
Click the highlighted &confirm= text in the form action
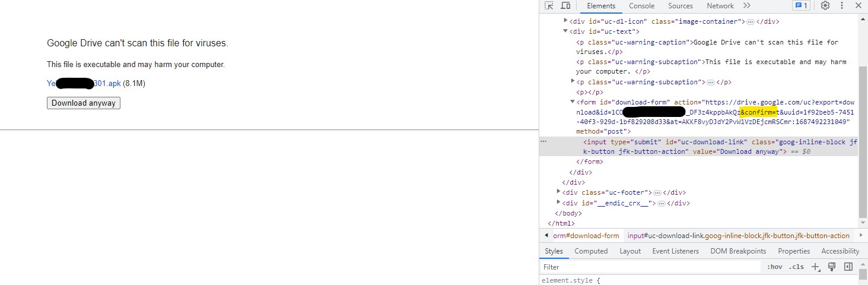[x=758, y=112]
